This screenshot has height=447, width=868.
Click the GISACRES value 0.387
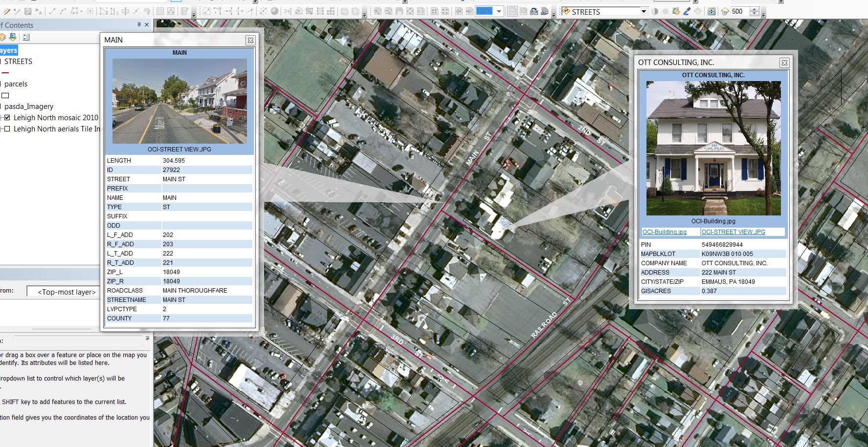(x=709, y=291)
